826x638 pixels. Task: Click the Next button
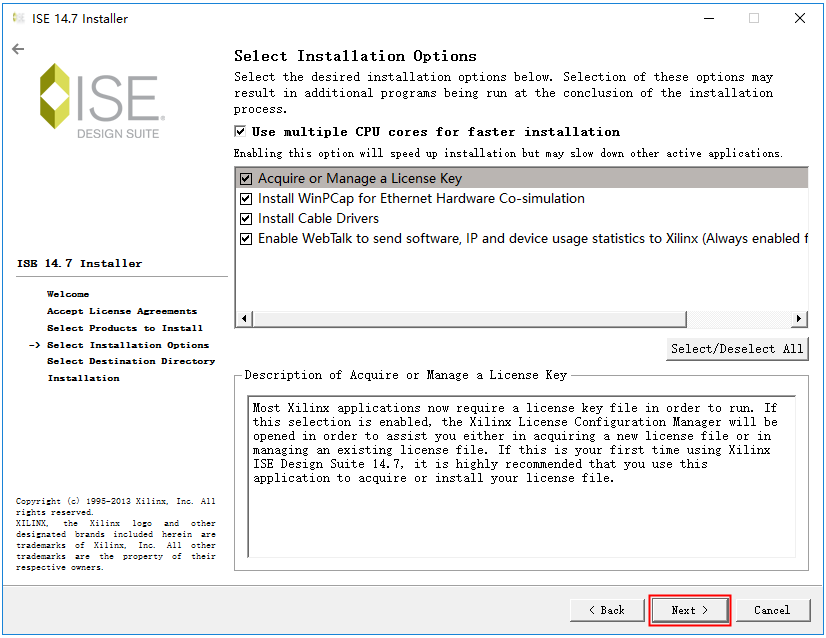click(x=690, y=610)
